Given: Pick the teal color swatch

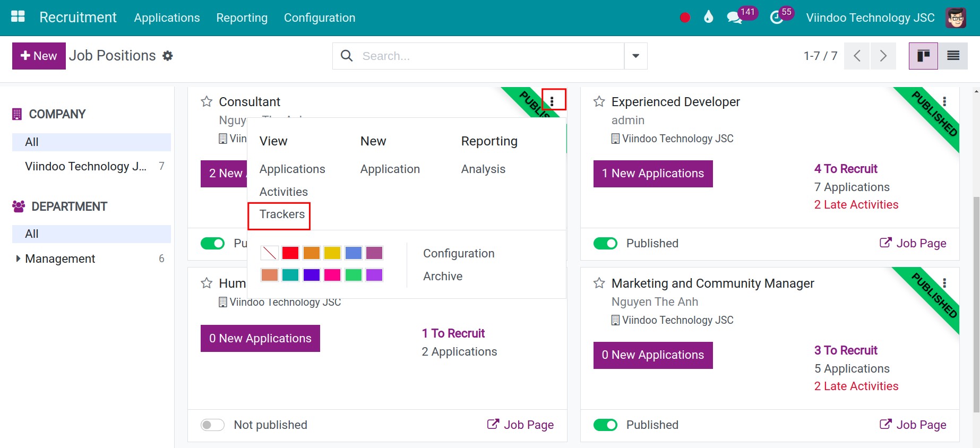Looking at the screenshot, I should pyautogui.click(x=290, y=275).
